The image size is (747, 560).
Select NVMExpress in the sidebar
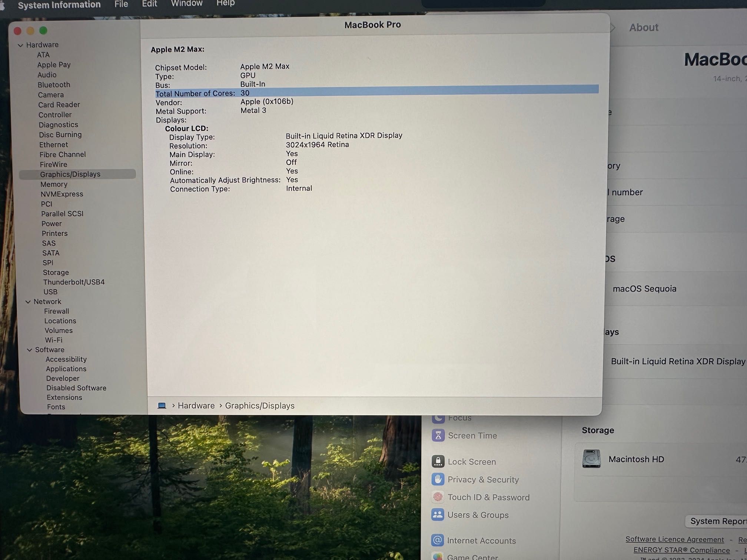coord(62,194)
